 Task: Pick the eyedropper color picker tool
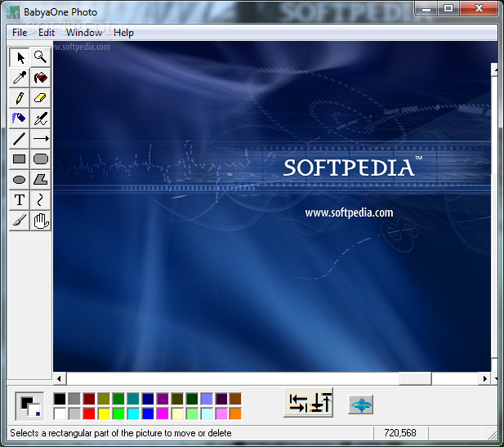pos(20,78)
